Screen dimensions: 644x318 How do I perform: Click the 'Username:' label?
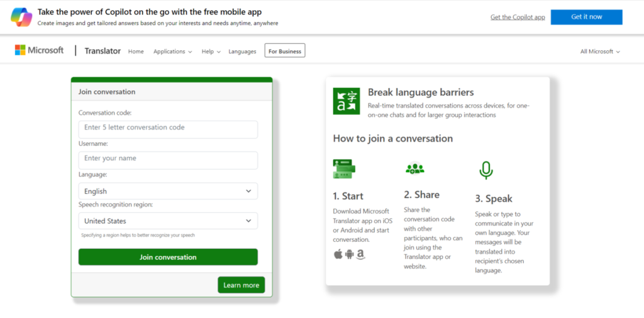(x=93, y=144)
